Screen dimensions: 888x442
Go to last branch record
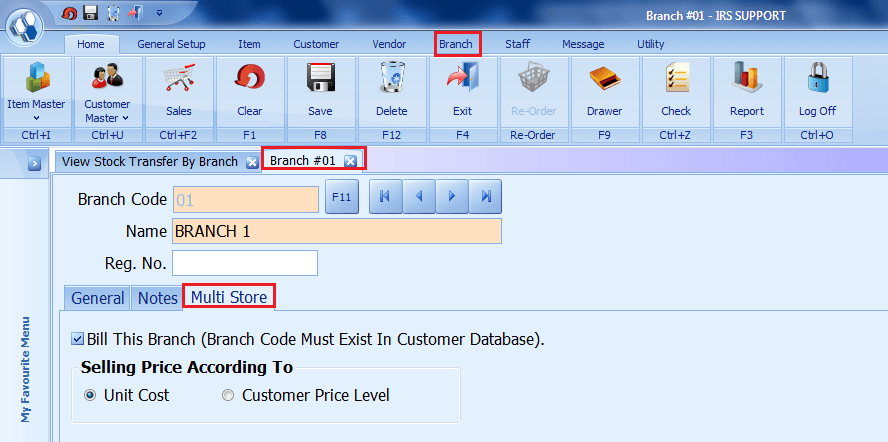(485, 197)
